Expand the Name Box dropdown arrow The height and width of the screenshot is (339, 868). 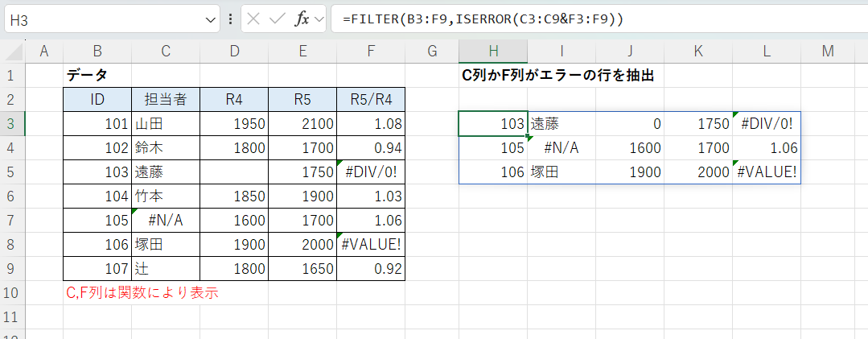click(210, 20)
